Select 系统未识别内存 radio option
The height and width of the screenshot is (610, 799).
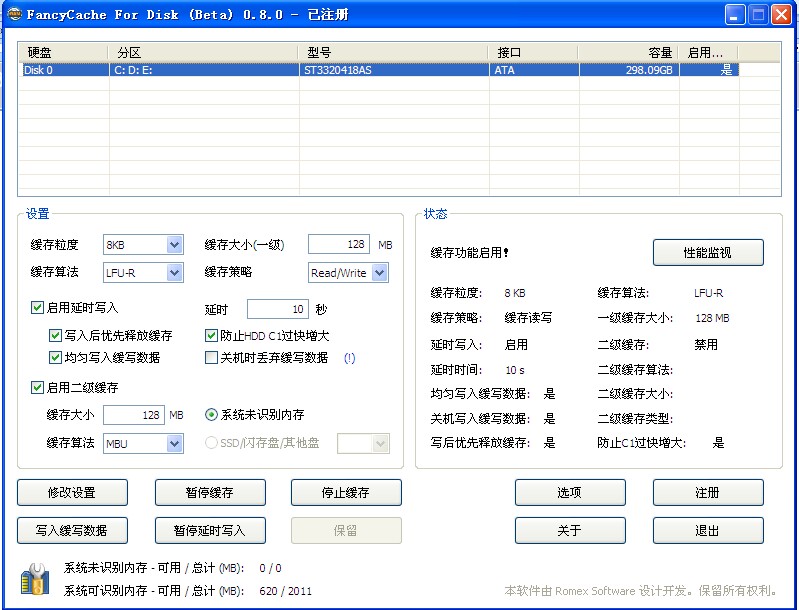tap(211, 415)
